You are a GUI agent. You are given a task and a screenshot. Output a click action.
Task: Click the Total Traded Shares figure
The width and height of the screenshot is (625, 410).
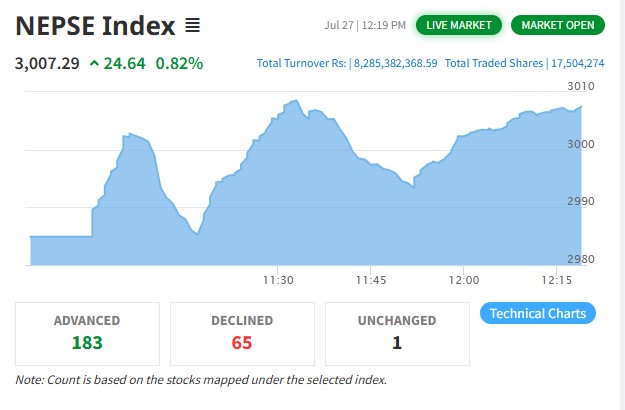tap(577, 63)
